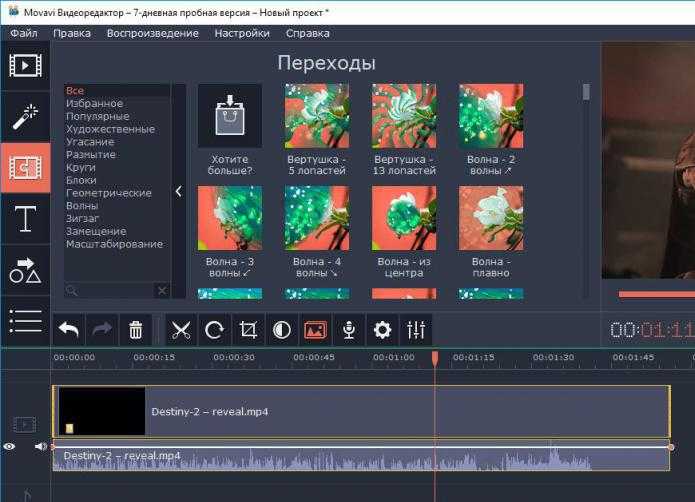The width and height of the screenshot is (695, 502).
Task: Open the Справка menu
Action: (x=308, y=33)
